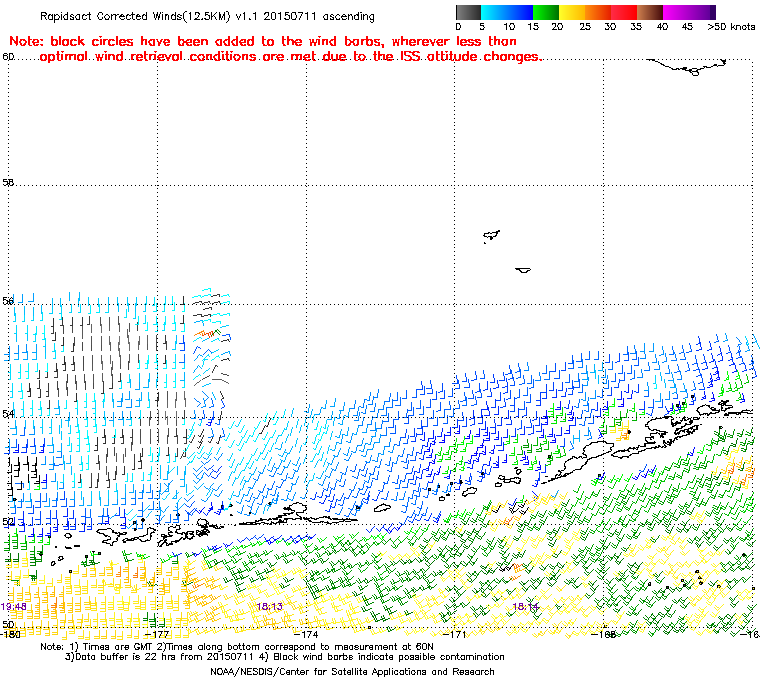This screenshot has height=688, width=760.
Task: Click the red line 'Note: black circles have been added'
Action: [x=263, y=41]
